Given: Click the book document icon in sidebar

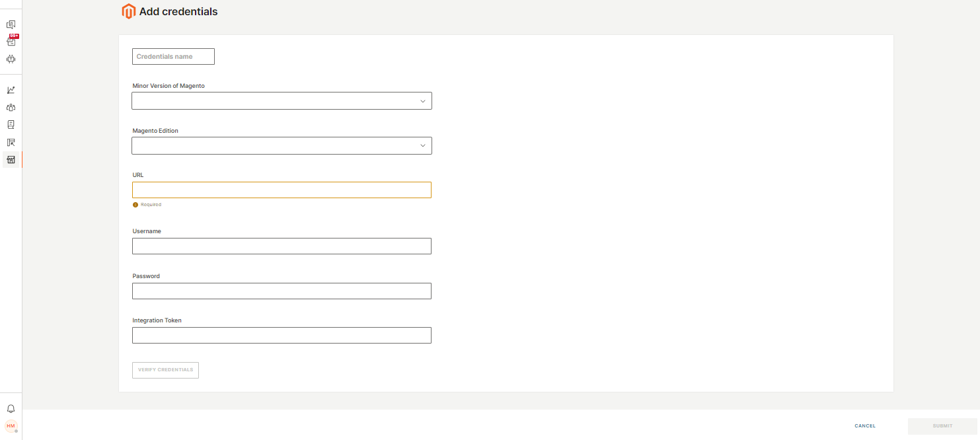Looking at the screenshot, I should click(x=11, y=124).
